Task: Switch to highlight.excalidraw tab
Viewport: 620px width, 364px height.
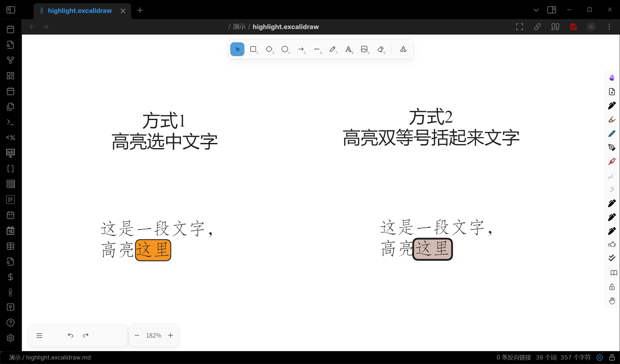Action: [x=80, y=11]
